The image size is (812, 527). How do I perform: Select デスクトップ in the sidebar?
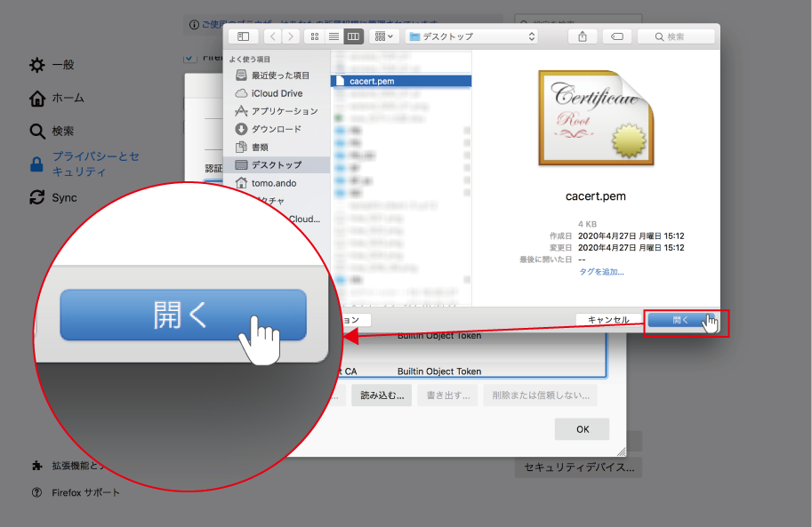277,165
